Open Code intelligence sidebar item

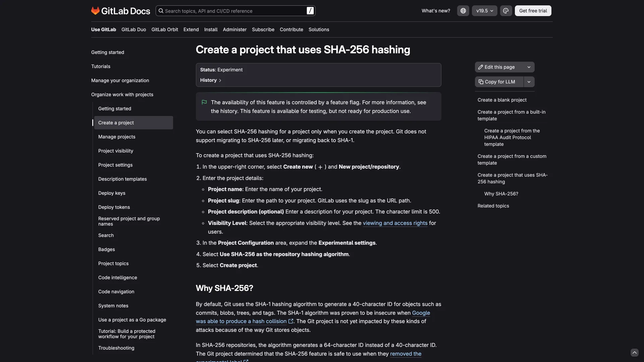(118, 278)
